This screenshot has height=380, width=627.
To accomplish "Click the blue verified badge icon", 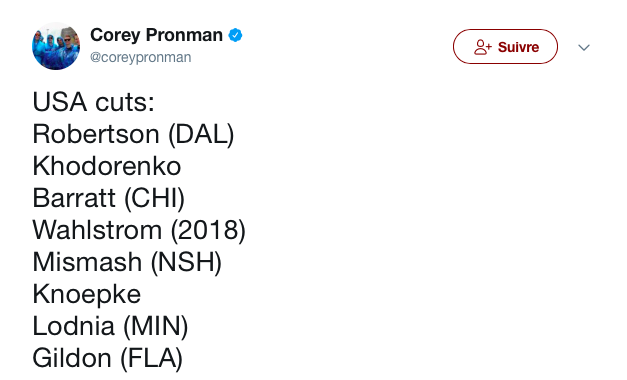I will (235, 35).
